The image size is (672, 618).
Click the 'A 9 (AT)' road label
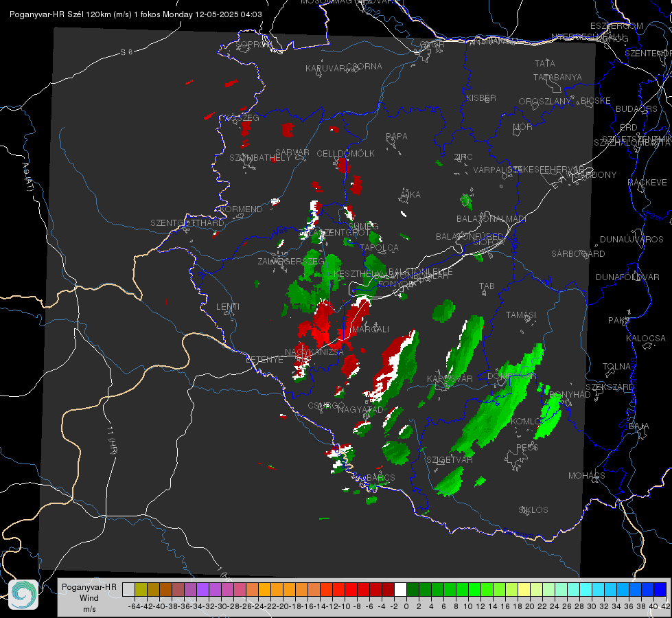coord(27,177)
